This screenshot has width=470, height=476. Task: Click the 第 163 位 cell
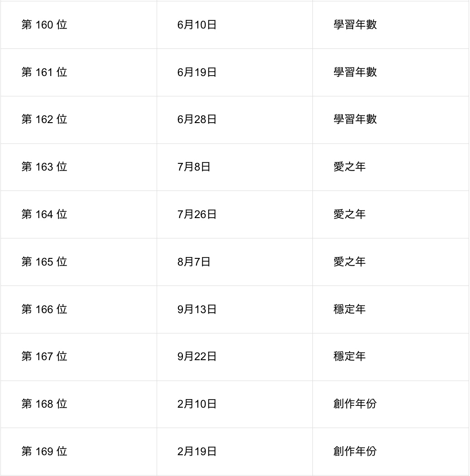44,167
